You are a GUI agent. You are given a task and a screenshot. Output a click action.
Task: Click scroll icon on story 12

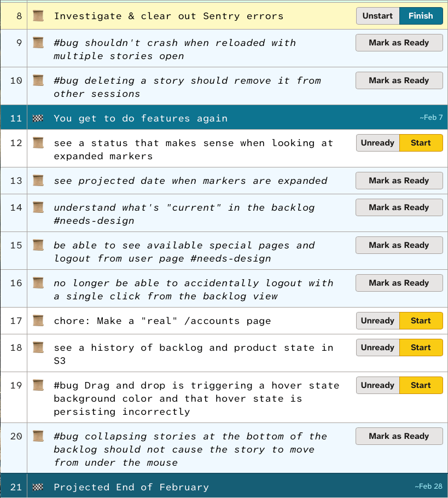pos(38,143)
